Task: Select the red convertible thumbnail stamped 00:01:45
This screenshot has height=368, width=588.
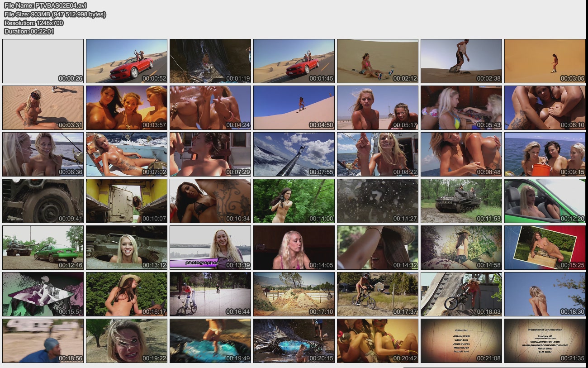Action: point(294,61)
